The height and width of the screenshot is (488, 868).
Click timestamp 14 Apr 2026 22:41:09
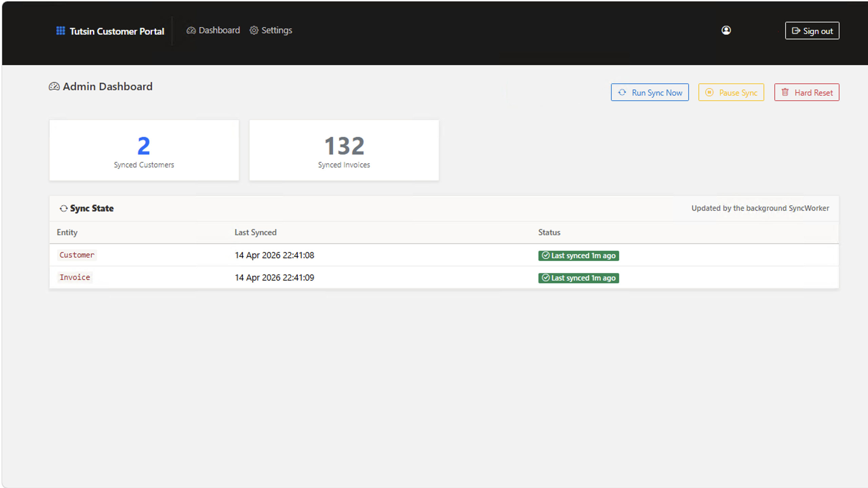pos(275,278)
